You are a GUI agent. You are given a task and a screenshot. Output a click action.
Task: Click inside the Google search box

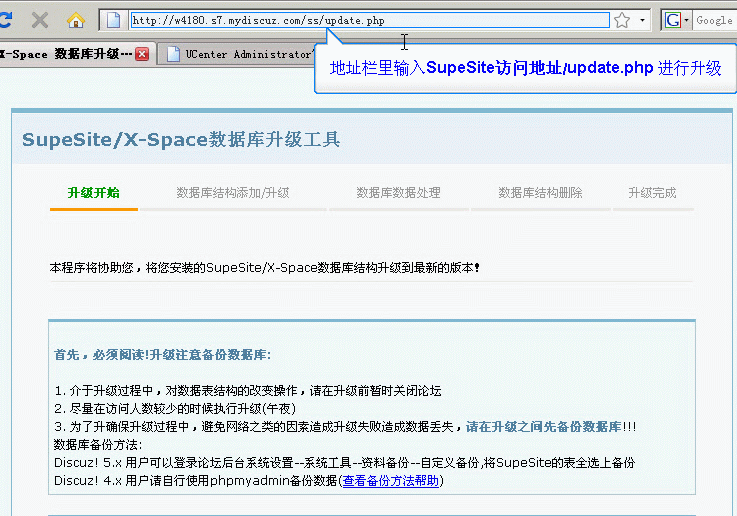(x=714, y=20)
